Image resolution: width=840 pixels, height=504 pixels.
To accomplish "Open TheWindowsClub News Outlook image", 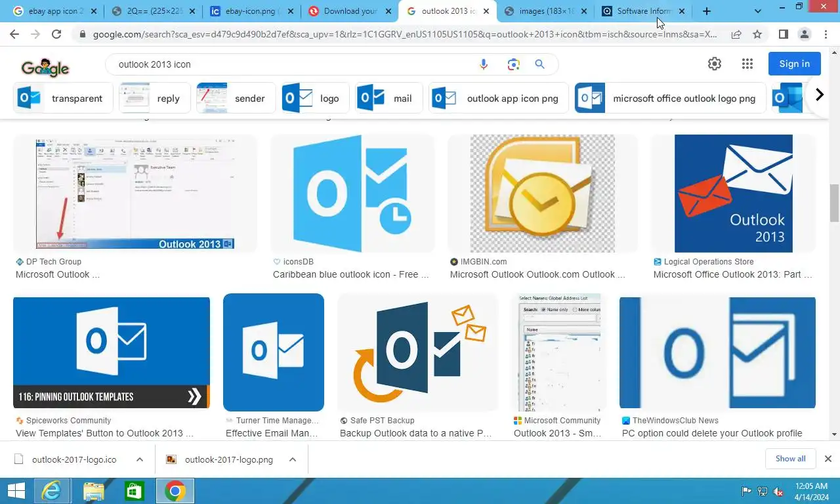I will [x=717, y=352].
